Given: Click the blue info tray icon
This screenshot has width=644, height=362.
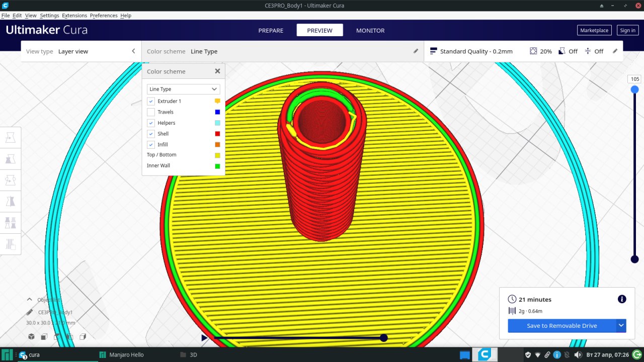Looking at the screenshot, I should click(x=557, y=355).
